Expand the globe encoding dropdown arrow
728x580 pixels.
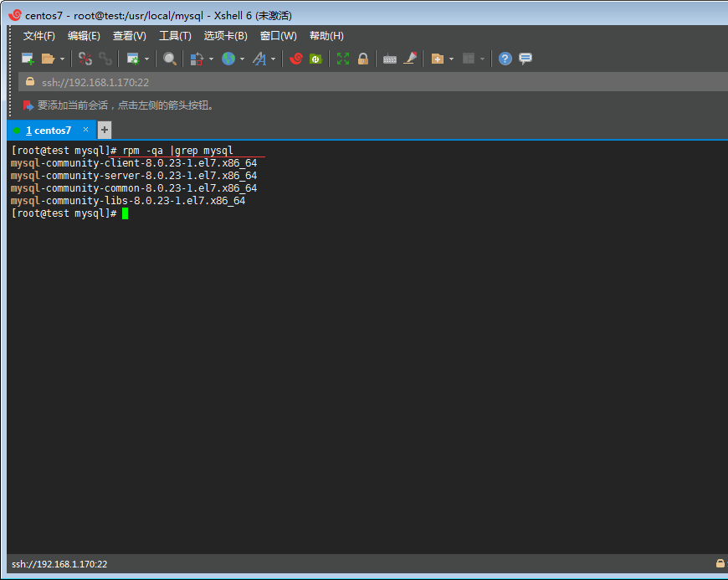[x=242, y=59]
